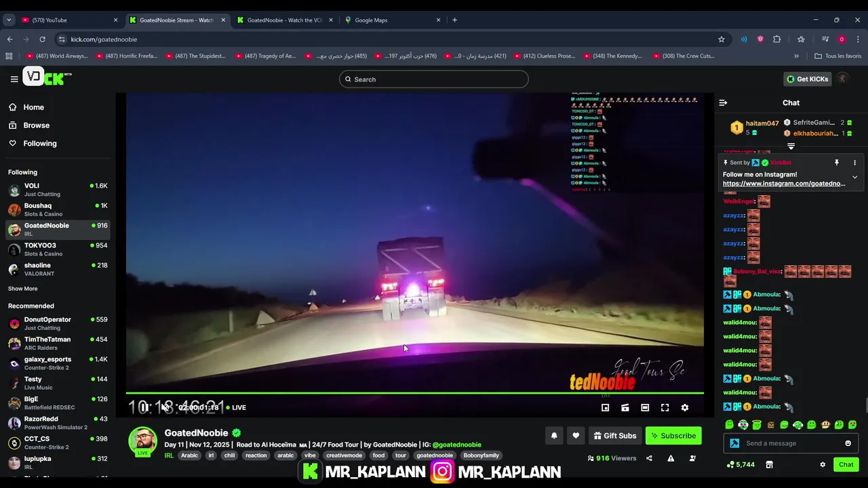Open TimTheTatman recommended channel

click(58, 344)
